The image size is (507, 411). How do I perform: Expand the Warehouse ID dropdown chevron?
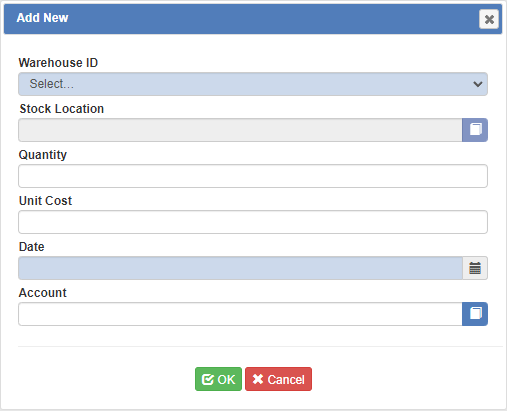pos(478,84)
